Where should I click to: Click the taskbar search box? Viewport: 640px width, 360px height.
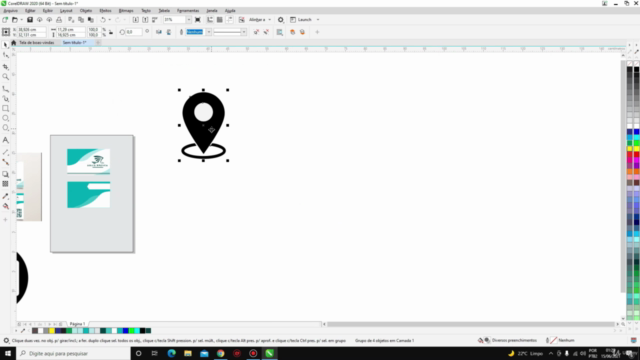[x=73, y=353]
